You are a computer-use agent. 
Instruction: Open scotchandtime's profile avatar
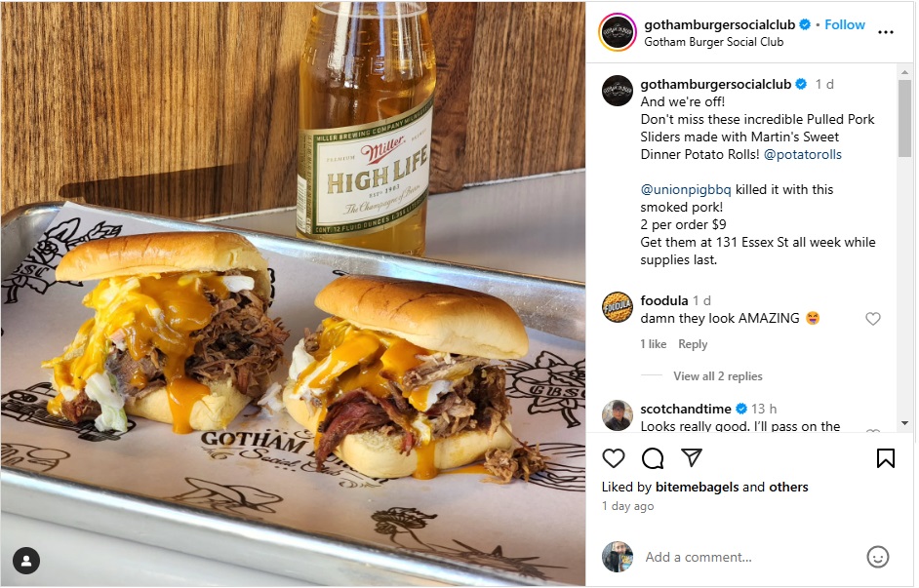pyautogui.click(x=618, y=415)
